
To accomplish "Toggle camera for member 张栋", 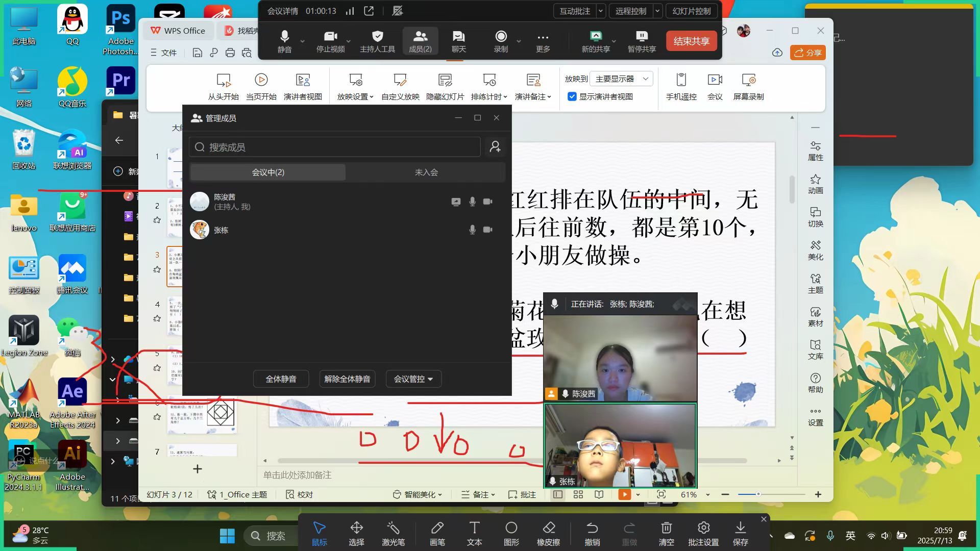I will [x=488, y=230].
